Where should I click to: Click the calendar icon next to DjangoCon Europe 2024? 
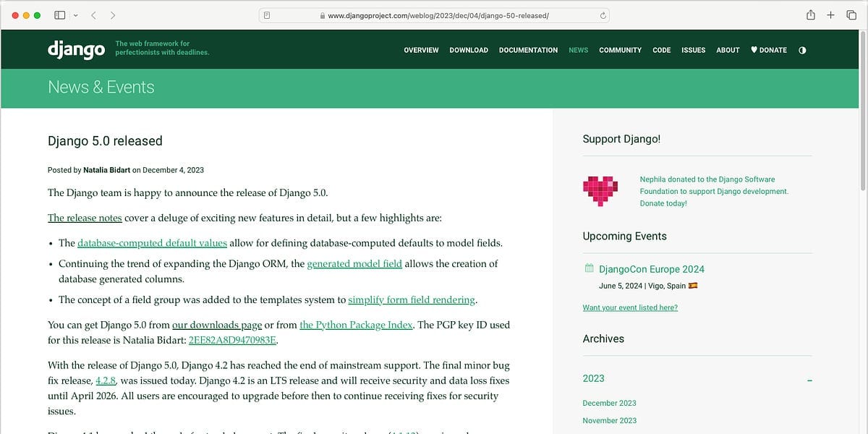590,268
